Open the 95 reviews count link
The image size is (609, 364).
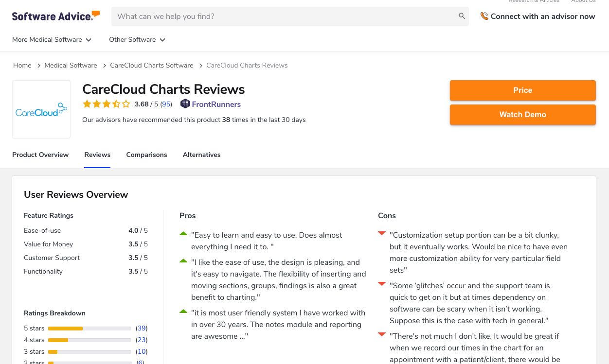pos(166,104)
